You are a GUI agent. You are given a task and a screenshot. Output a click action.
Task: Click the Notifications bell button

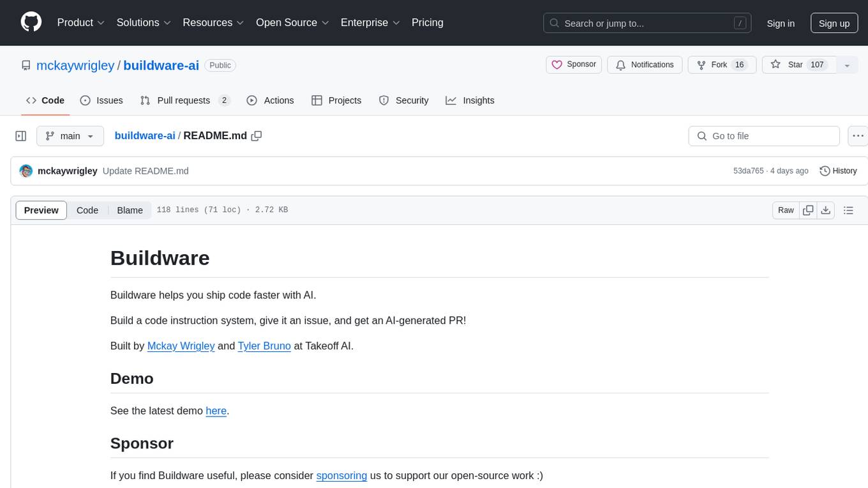click(x=645, y=65)
